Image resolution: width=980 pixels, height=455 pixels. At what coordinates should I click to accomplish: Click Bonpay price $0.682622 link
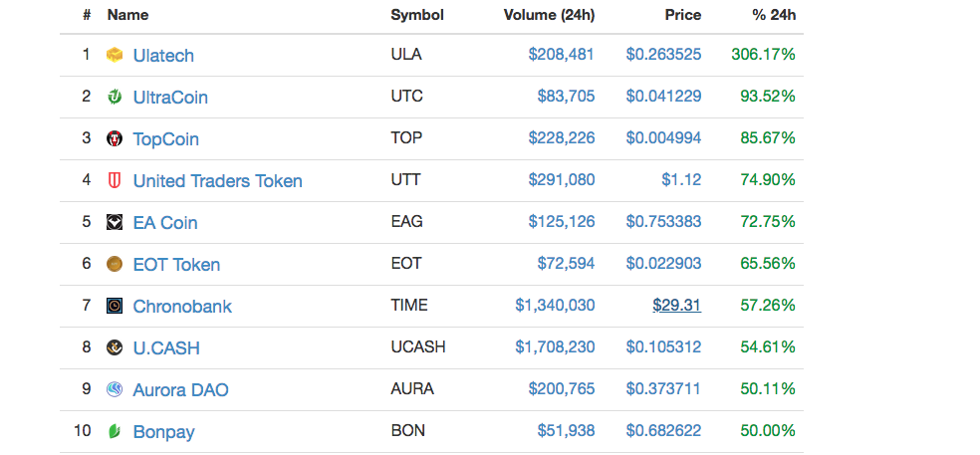[x=663, y=431]
